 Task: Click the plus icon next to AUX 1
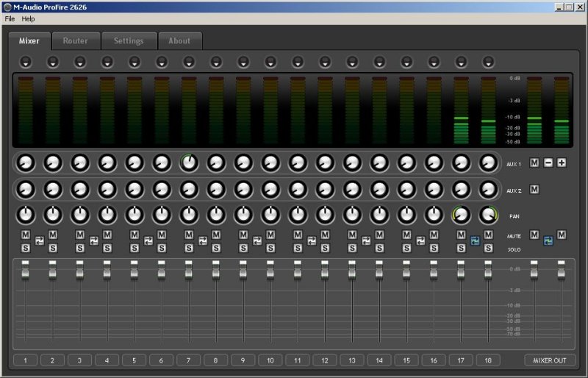click(x=562, y=163)
